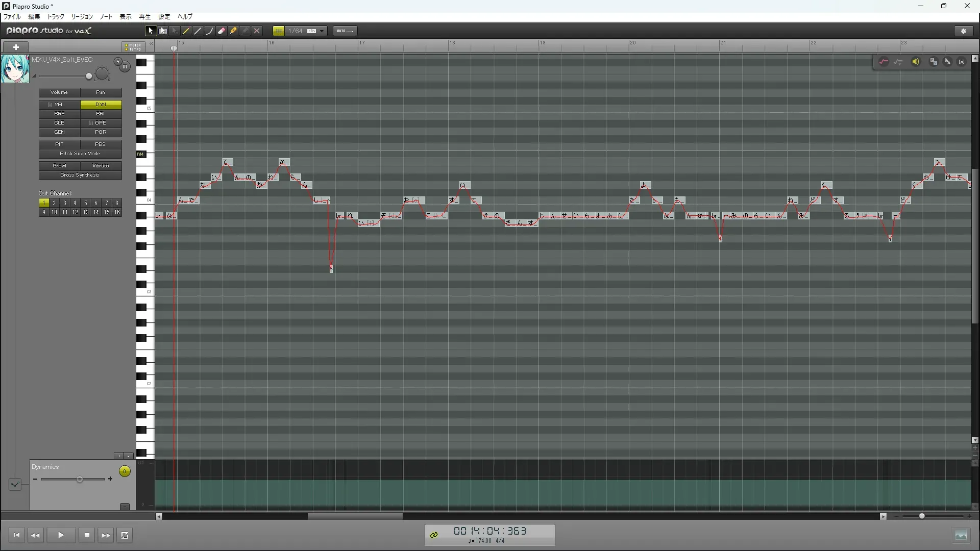This screenshot has height=551, width=980.
Task: Toggle the pitch curve display icon
Action: click(884, 62)
